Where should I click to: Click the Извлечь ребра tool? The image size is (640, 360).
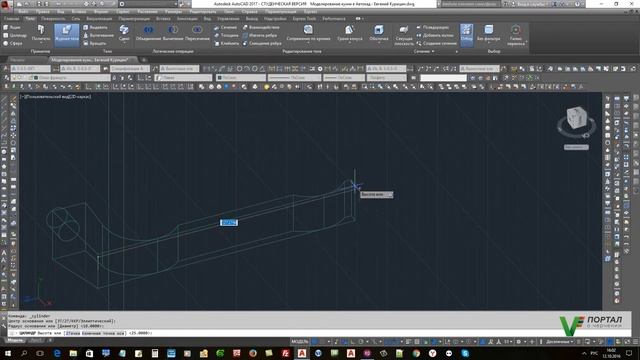pyautogui.click(x=260, y=36)
